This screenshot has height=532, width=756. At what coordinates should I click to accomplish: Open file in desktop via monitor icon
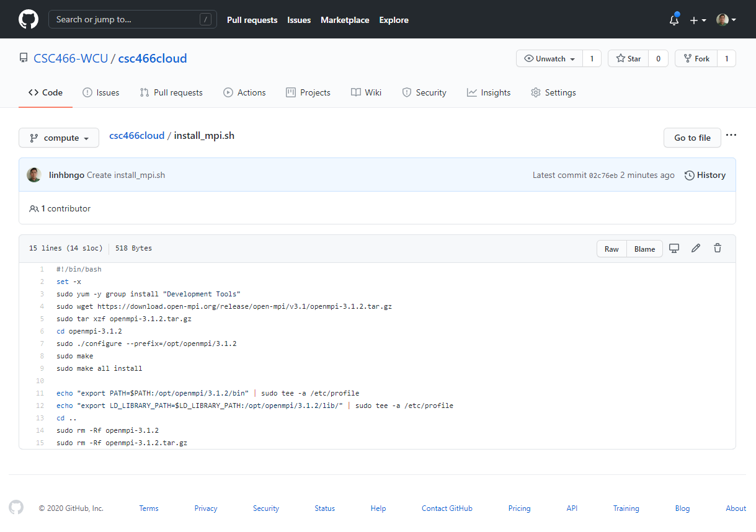(674, 249)
